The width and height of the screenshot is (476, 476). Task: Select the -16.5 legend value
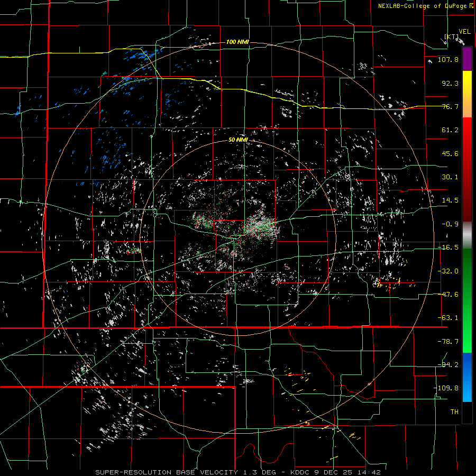pos(448,248)
